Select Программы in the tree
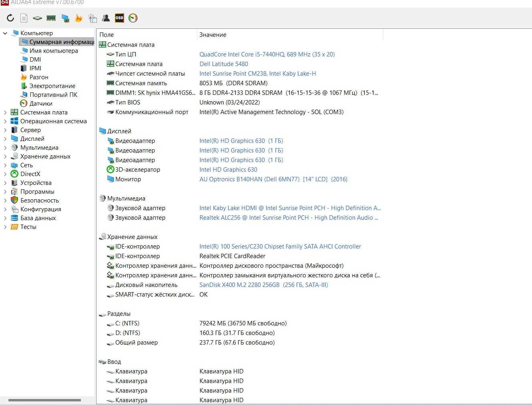Screen dimensions: 532x405 37,192
